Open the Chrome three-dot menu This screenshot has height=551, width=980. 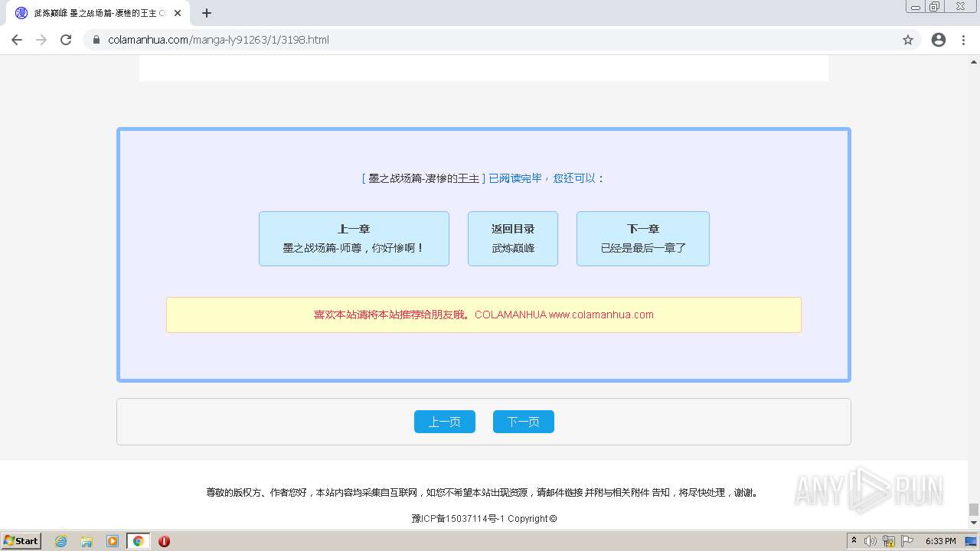963,40
